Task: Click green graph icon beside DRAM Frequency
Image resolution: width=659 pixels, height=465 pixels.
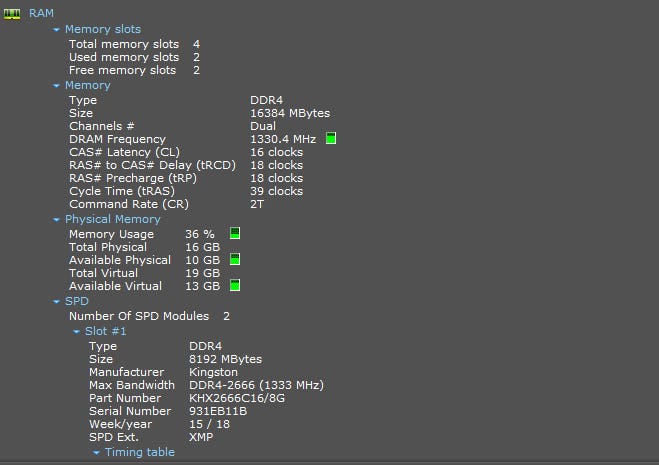Action: pos(331,138)
